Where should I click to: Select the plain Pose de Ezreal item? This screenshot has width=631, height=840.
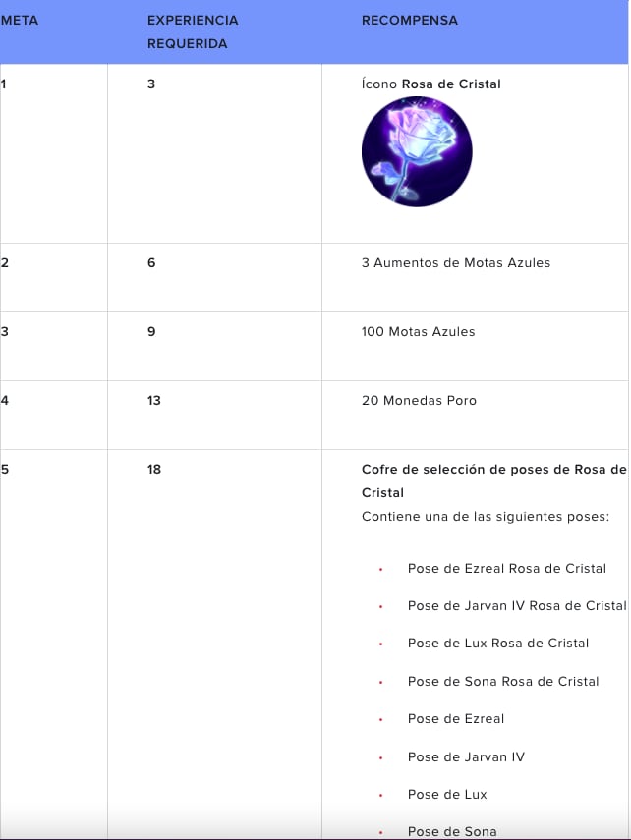click(x=455, y=719)
